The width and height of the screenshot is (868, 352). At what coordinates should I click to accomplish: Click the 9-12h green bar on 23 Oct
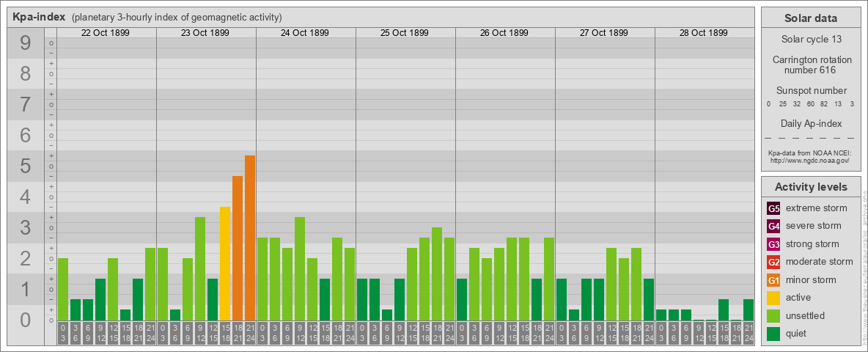pos(200,268)
